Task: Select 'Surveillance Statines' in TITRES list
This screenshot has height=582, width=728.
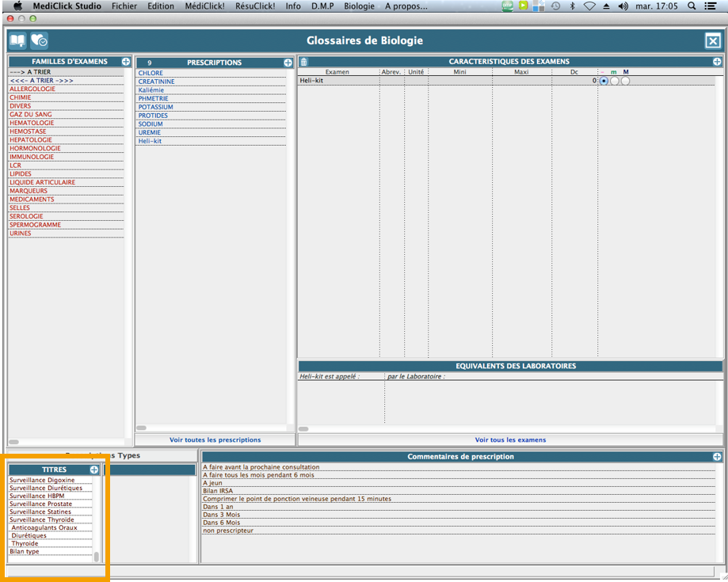Action: tap(40, 512)
